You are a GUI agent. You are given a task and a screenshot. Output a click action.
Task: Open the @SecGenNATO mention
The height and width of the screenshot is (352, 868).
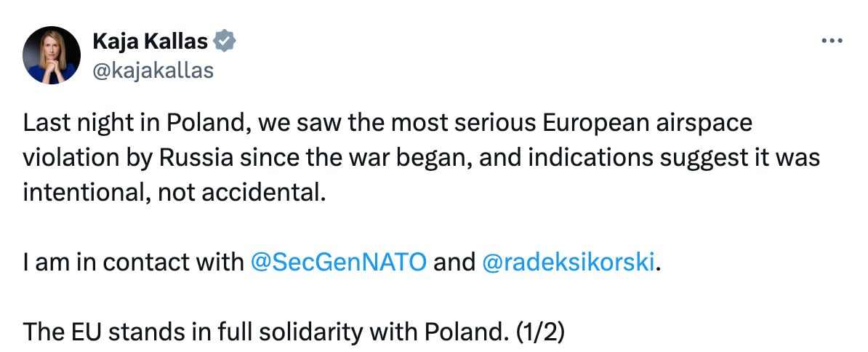(339, 263)
